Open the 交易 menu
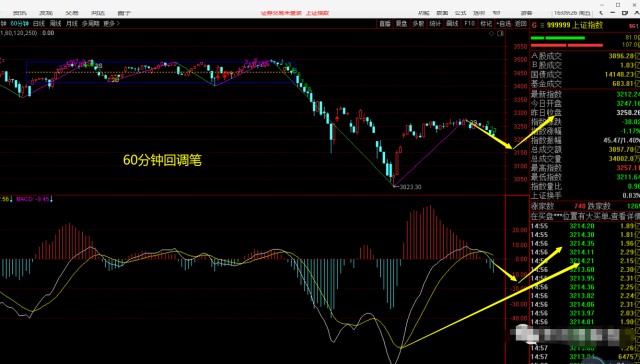 pyautogui.click(x=72, y=13)
